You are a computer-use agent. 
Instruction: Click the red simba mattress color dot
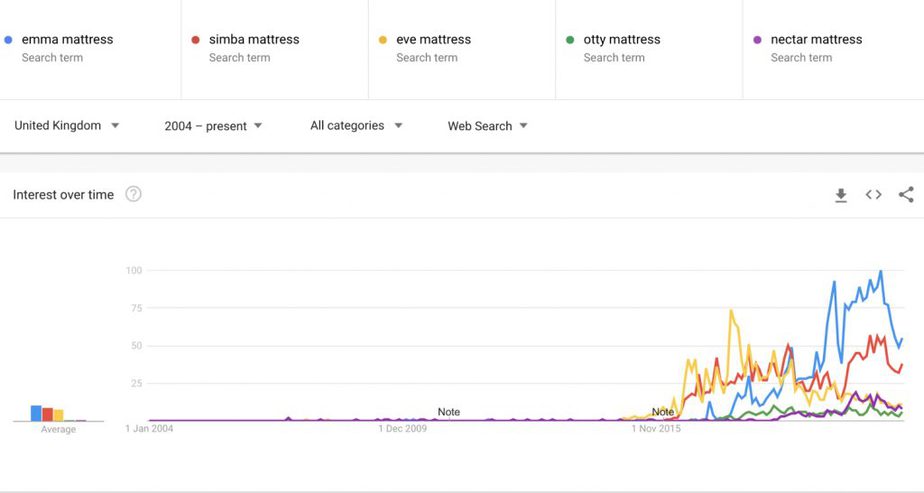196,40
